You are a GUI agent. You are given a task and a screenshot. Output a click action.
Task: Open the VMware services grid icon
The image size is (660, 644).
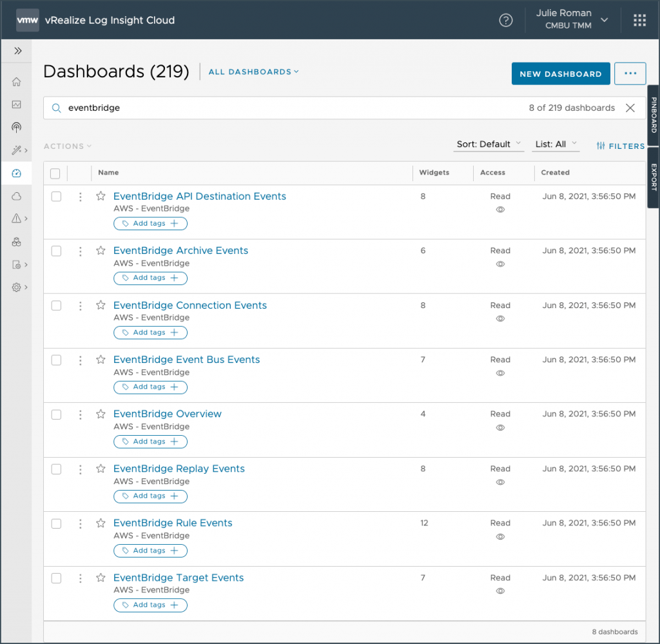click(639, 20)
